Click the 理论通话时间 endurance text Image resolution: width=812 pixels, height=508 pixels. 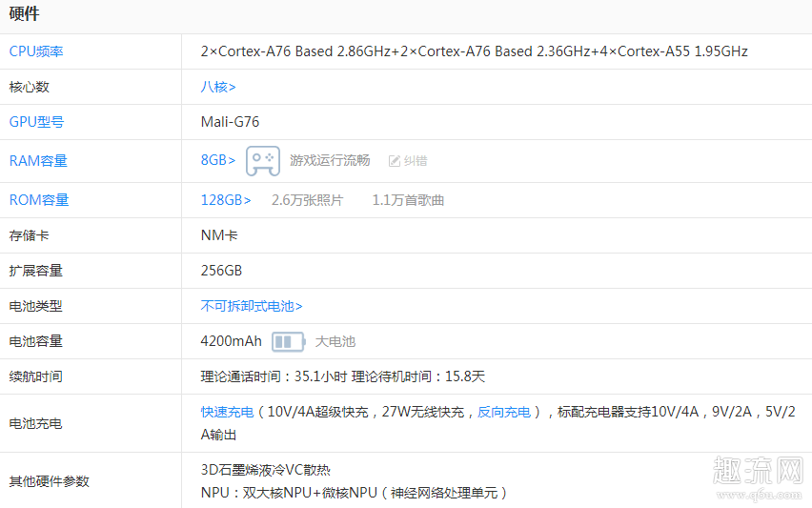coord(343,376)
